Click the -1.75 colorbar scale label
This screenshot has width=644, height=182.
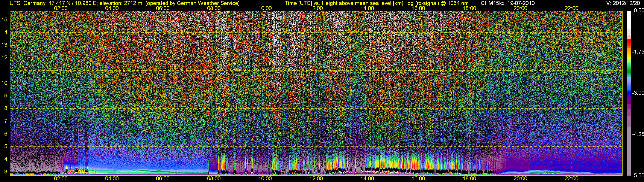click(x=638, y=52)
